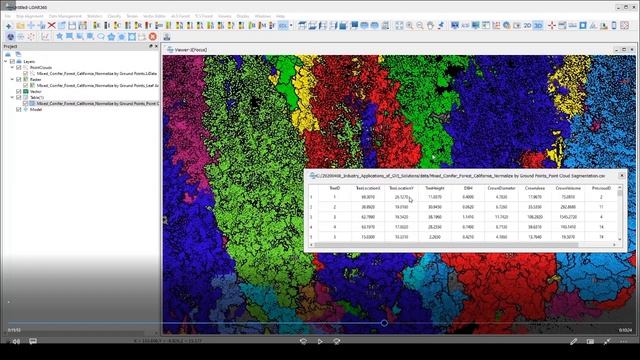Open the Help menu

tap(280, 16)
